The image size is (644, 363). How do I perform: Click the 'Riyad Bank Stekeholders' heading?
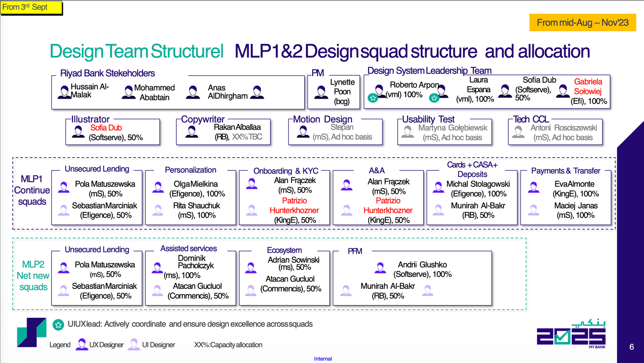[x=107, y=73]
